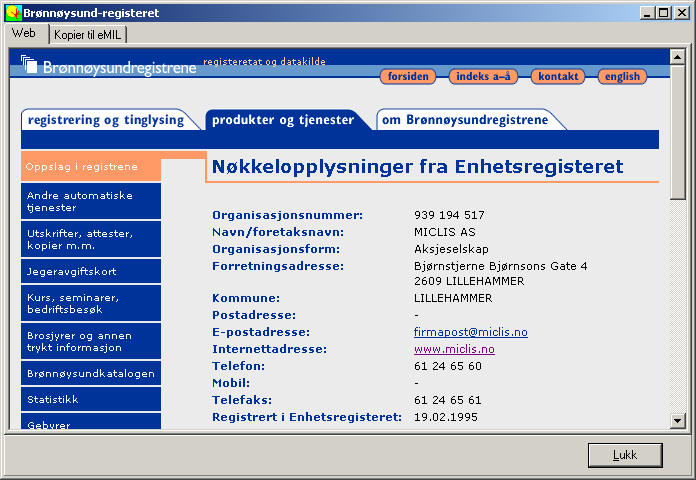Open om Brønnøysundregistrene tab
696x480 pixels.
point(465,120)
